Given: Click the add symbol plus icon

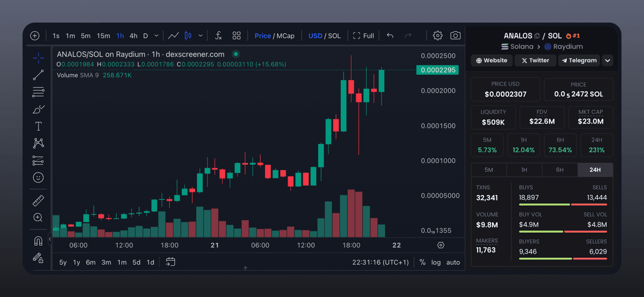Looking at the screenshot, I should point(35,36).
